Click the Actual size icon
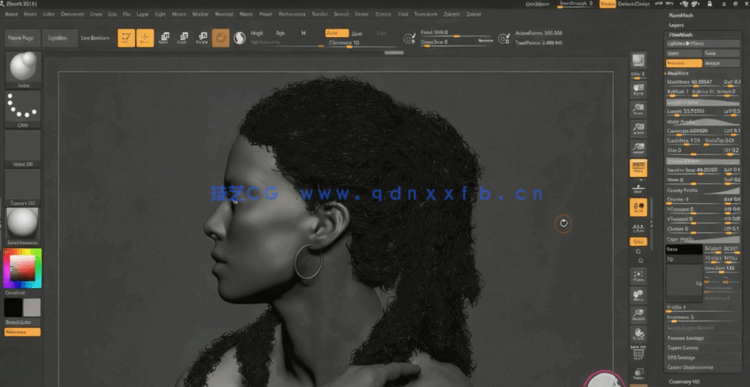 [x=639, y=129]
